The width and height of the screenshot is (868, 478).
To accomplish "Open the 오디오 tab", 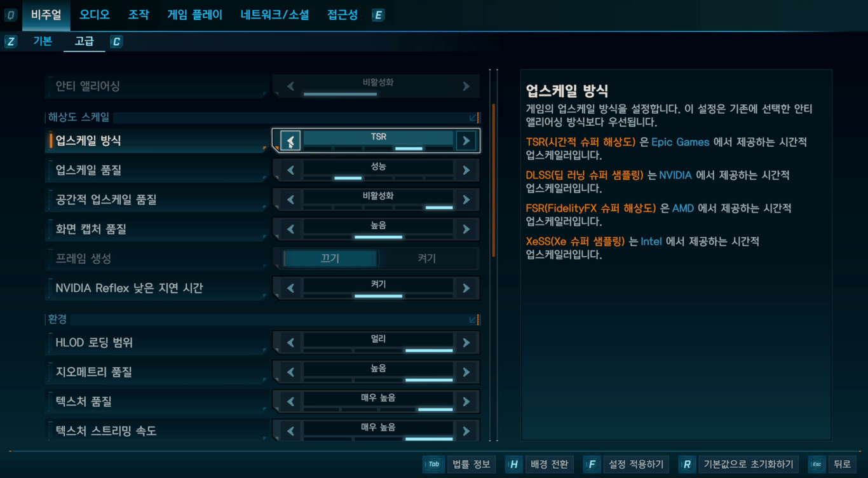I will (95, 15).
